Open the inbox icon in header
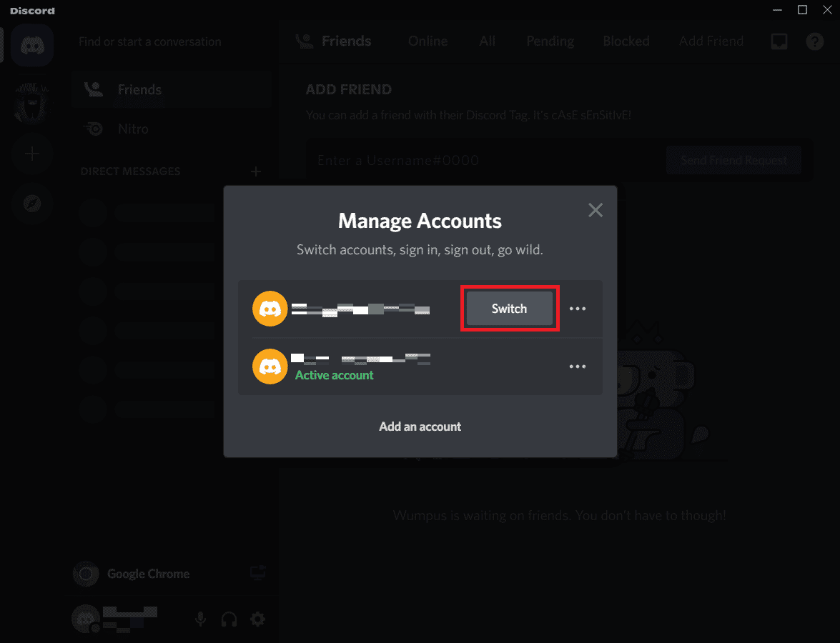The height and width of the screenshot is (643, 840). click(x=779, y=41)
